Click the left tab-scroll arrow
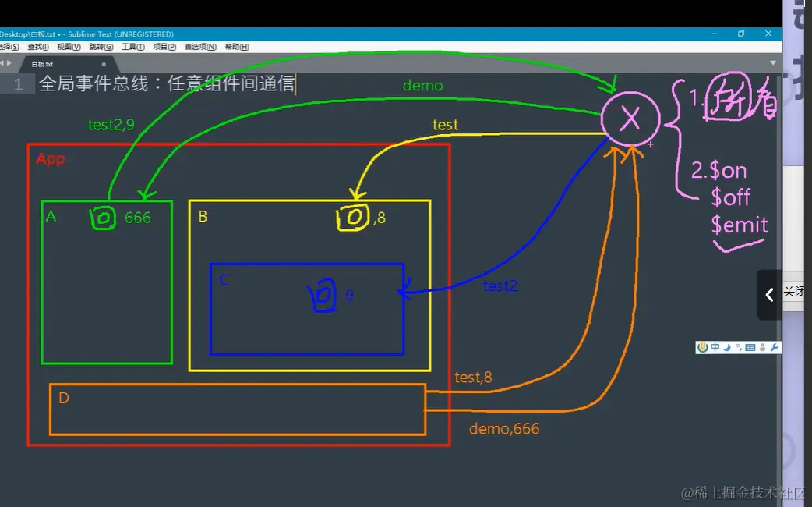The image size is (812, 507). [x=3, y=63]
